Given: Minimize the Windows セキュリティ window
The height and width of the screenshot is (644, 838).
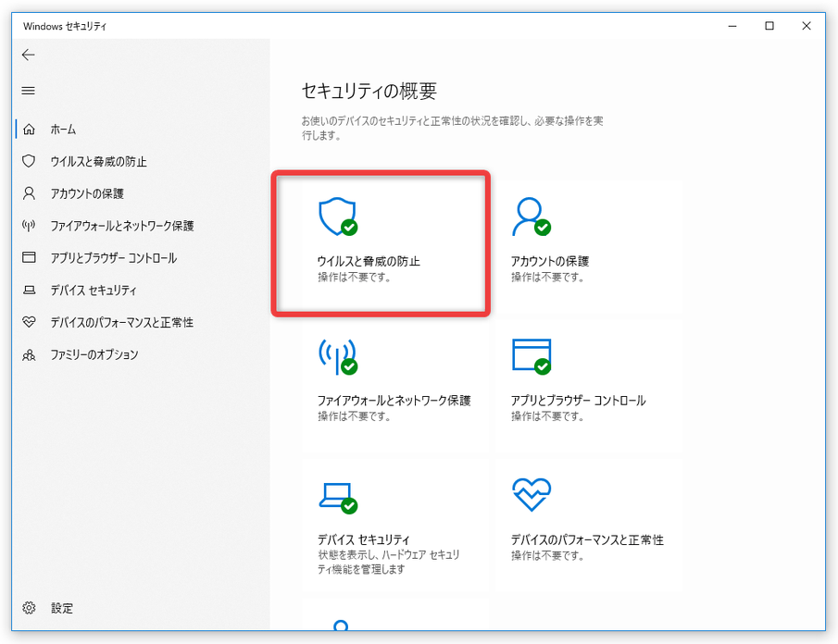Looking at the screenshot, I should (x=732, y=26).
